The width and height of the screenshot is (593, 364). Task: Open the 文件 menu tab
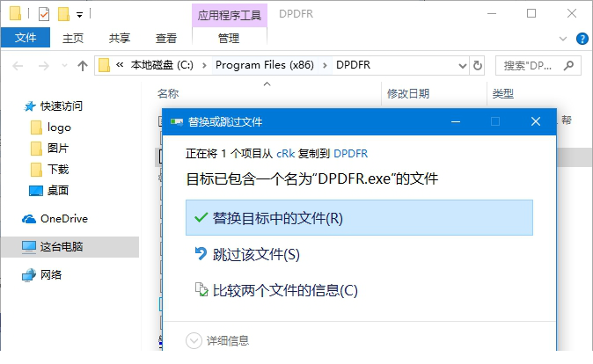click(x=26, y=38)
